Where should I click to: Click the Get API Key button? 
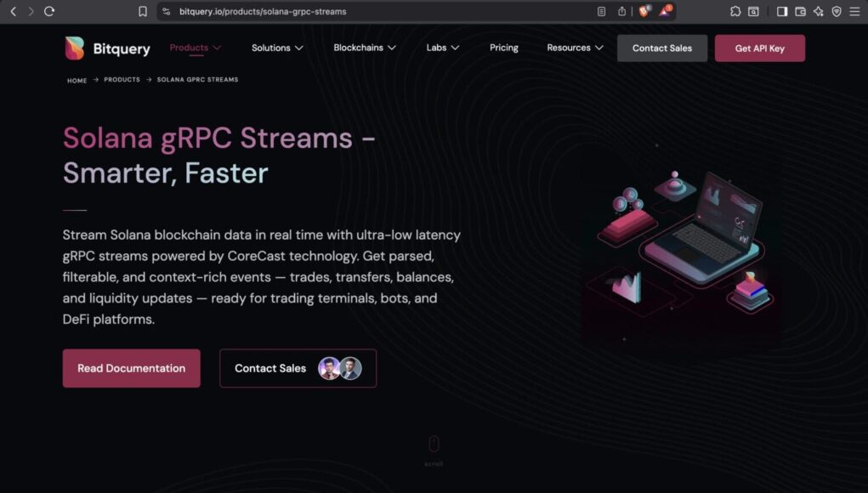(759, 48)
